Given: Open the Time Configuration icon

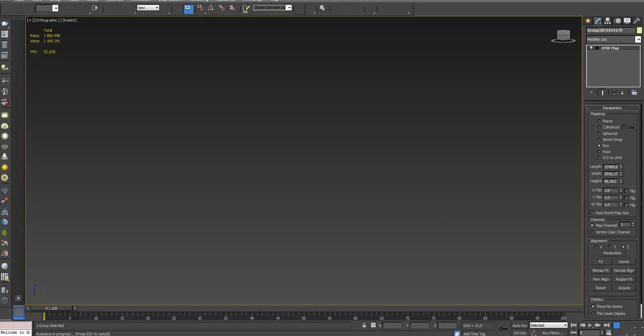Looking at the screenshot, I should pyautogui.click(x=609, y=333).
